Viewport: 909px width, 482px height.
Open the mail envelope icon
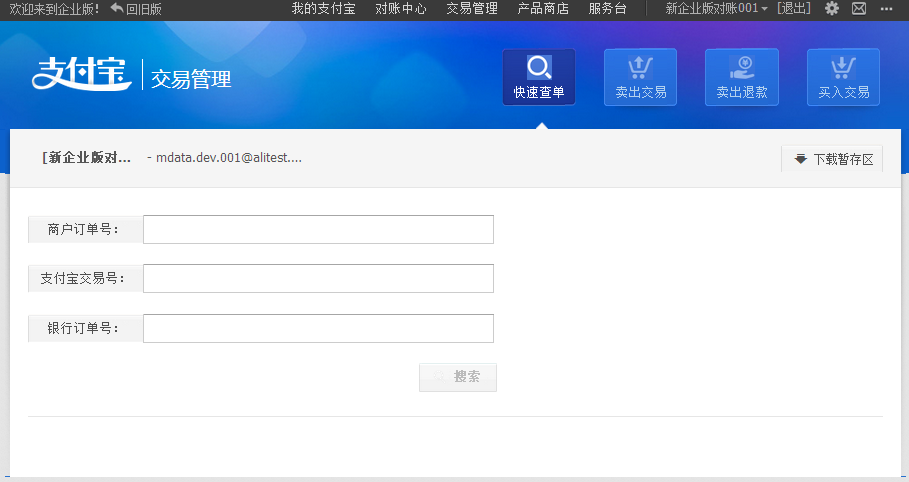click(x=859, y=8)
